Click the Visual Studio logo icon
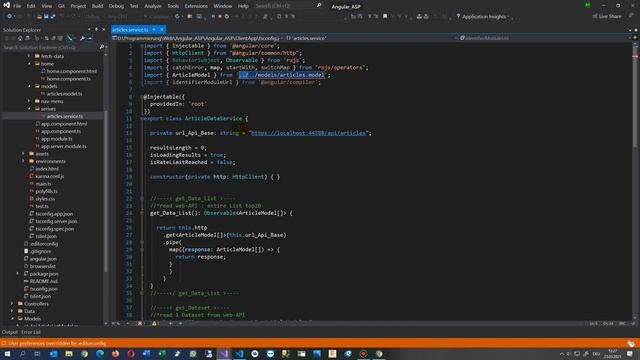The height and width of the screenshot is (360, 640). (6, 5)
